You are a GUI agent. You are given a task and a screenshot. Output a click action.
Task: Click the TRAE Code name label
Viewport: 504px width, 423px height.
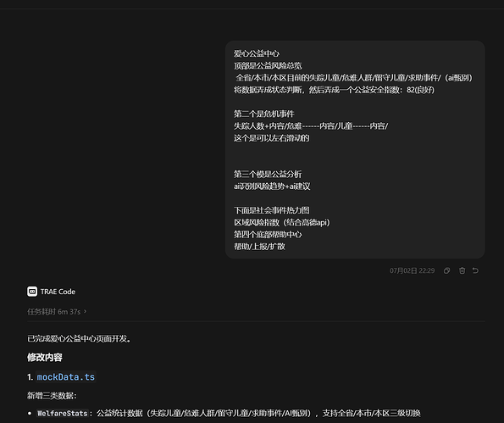pyautogui.click(x=58, y=292)
